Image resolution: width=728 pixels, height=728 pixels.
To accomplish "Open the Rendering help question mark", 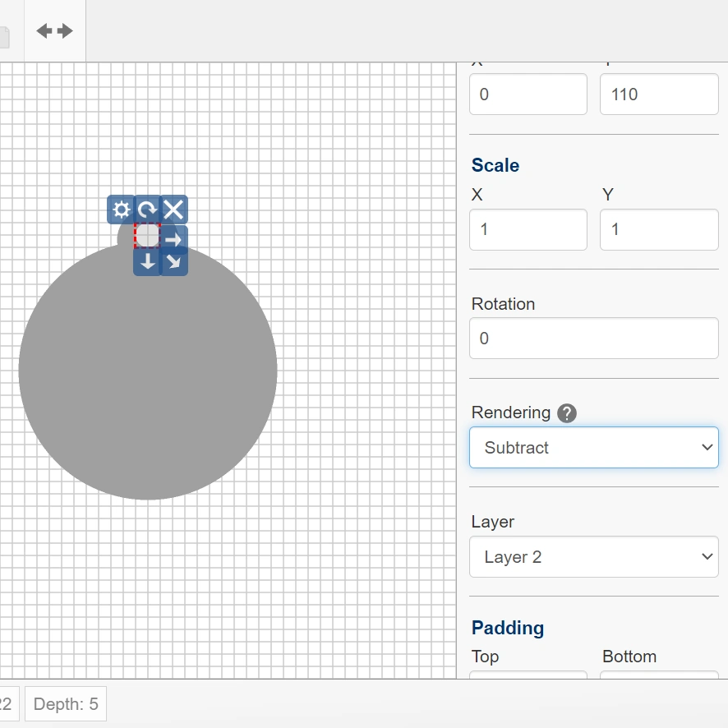I will click(567, 412).
